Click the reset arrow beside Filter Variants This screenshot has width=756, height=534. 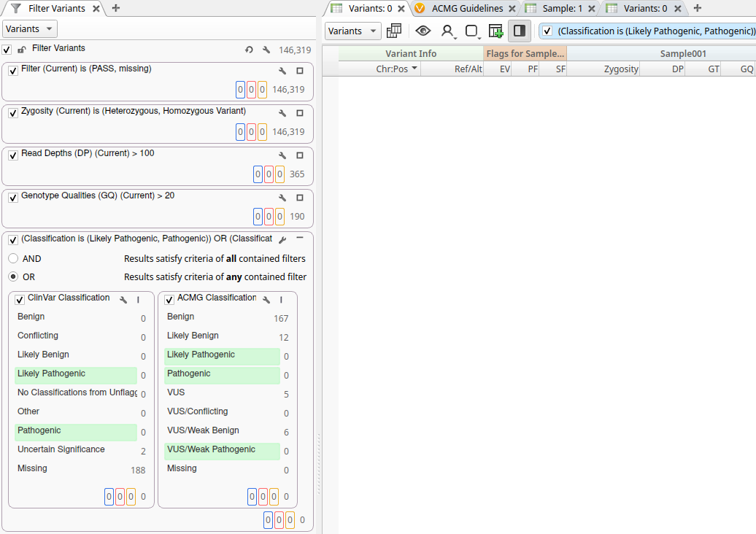249,50
